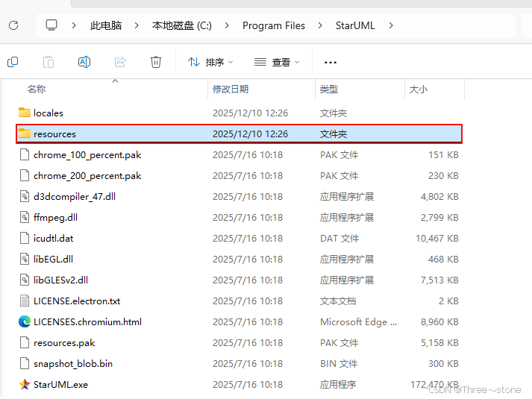Click the paste clipboard icon
This screenshot has height=399, width=532.
tap(48, 62)
